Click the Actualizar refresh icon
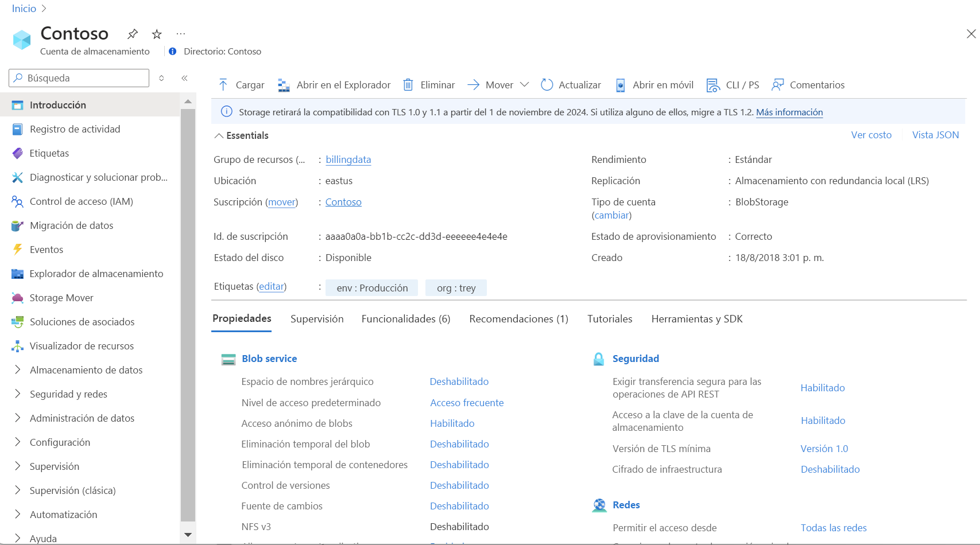Screen dimensions: 980x545 click(547, 85)
